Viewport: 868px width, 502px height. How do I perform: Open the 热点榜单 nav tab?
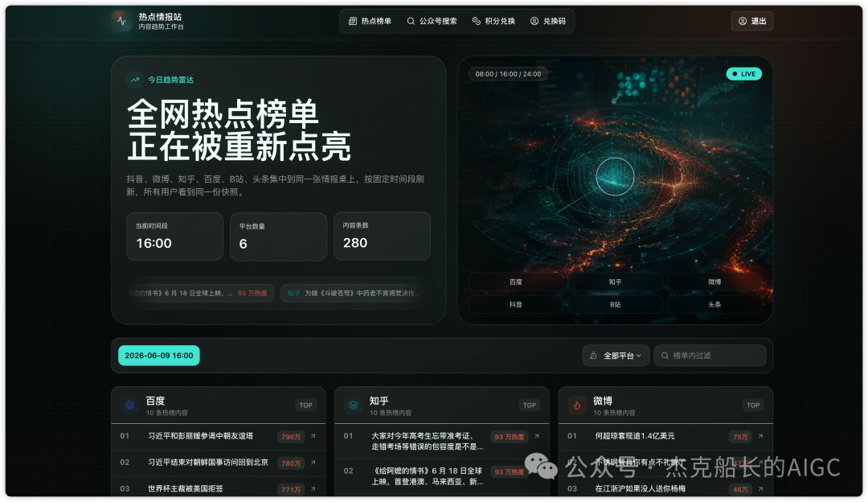[x=370, y=21]
